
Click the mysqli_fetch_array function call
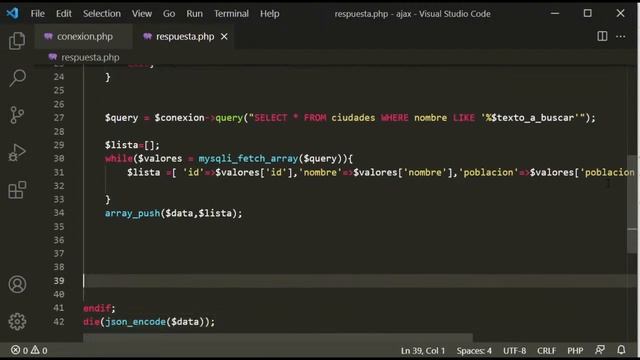(x=248, y=158)
